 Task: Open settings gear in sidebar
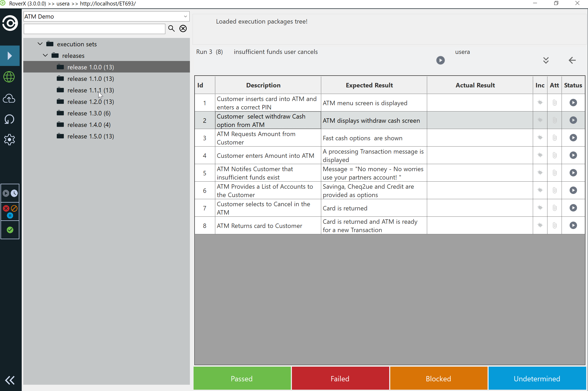click(9, 139)
